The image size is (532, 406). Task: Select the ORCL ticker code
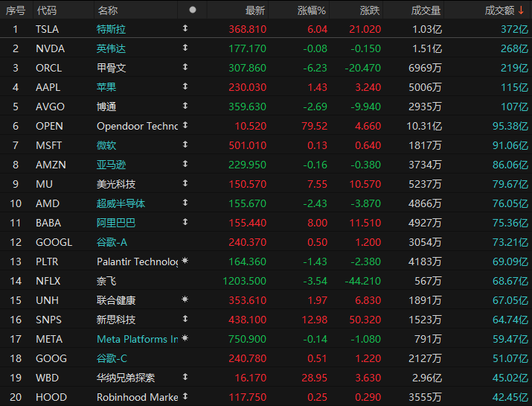pyautogui.click(x=49, y=68)
